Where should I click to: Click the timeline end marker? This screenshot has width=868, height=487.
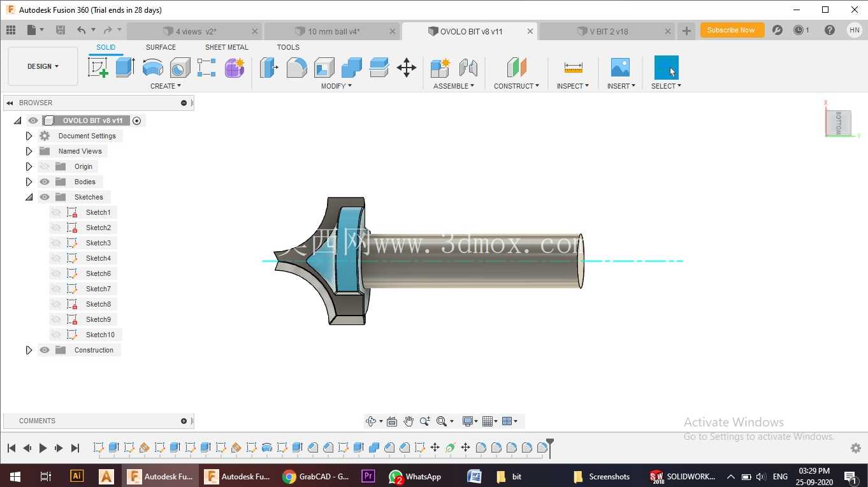click(550, 447)
